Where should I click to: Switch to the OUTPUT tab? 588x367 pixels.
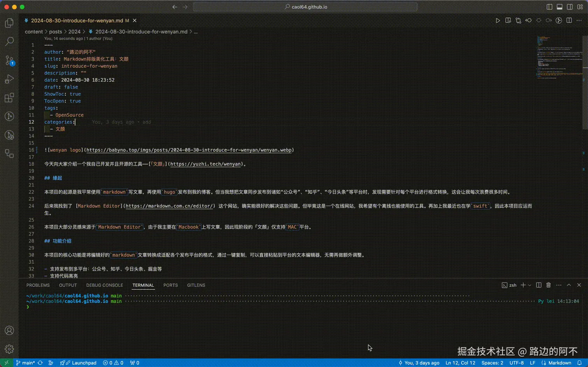point(68,285)
